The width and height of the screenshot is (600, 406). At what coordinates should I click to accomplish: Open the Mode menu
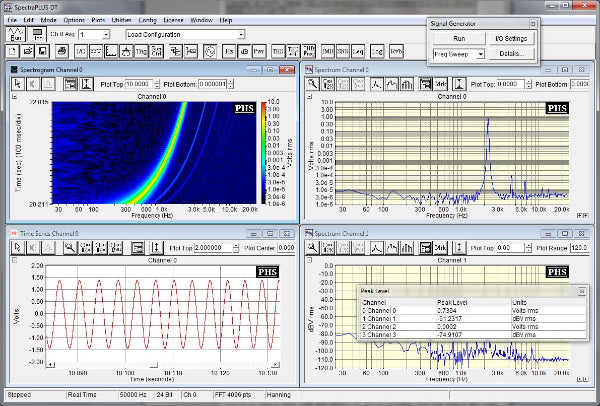click(x=49, y=20)
